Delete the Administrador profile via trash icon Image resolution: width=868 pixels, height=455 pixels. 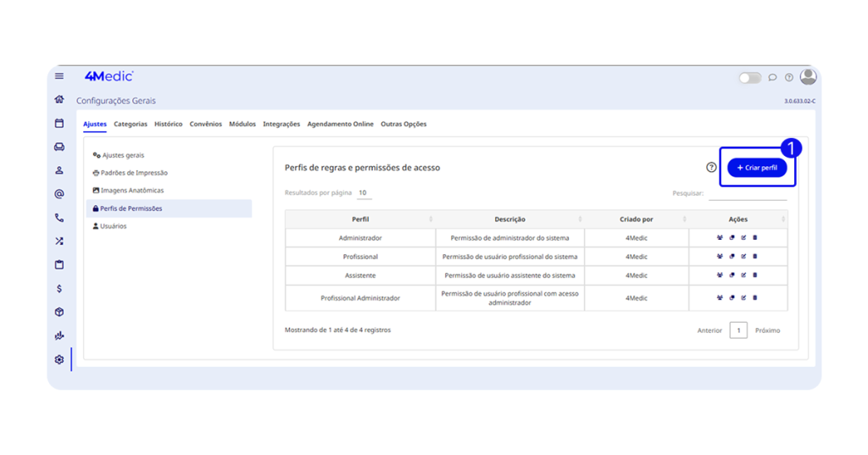755,238
